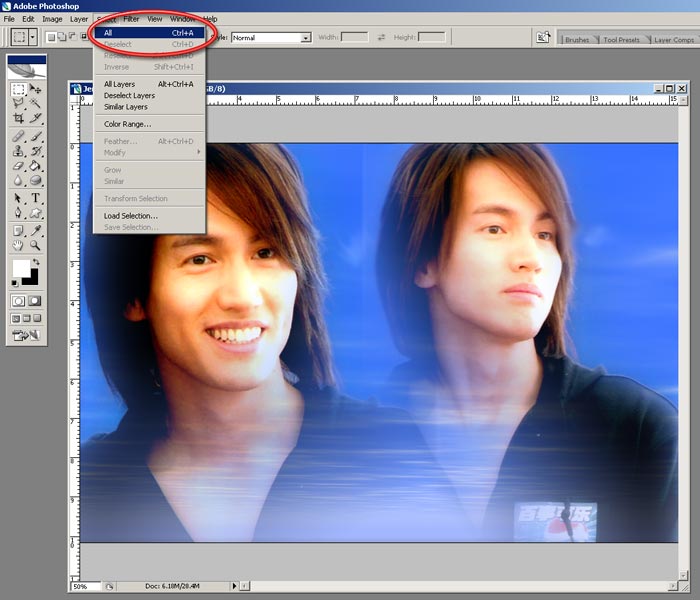Open the Layer menu
This screenshot has width=700, height=600.
pos(79,19)
